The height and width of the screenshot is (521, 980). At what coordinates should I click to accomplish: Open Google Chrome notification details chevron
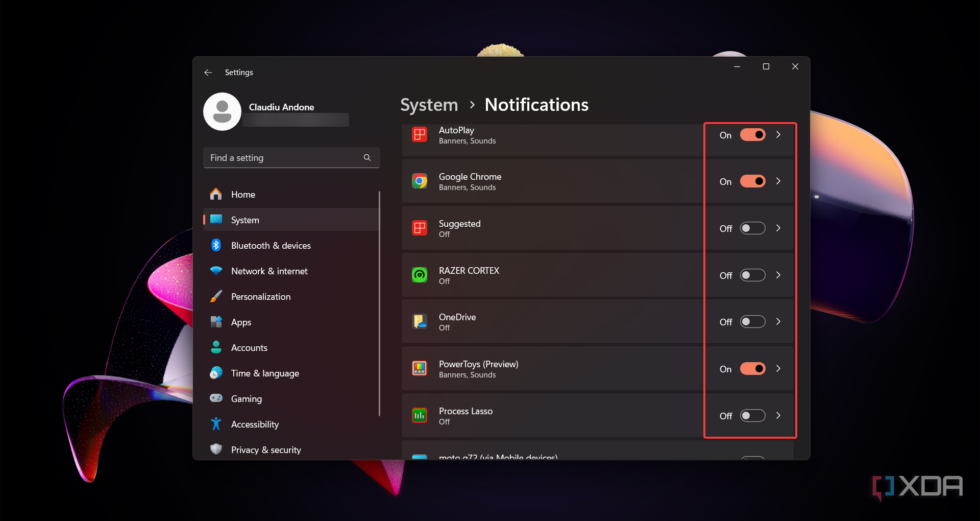[778, 181]
